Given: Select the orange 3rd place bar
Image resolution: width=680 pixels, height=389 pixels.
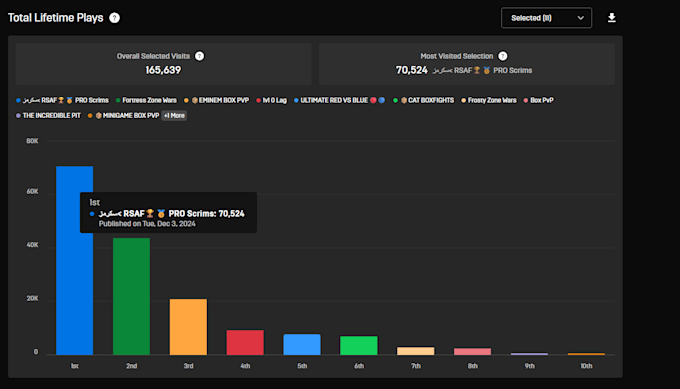Looking at the screenshot, I should (x=188, y=327).
